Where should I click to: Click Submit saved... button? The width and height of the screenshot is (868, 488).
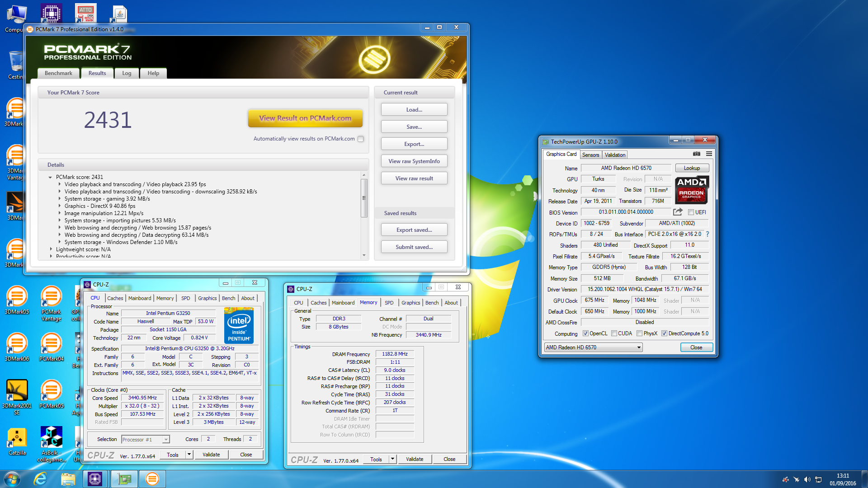414,247
